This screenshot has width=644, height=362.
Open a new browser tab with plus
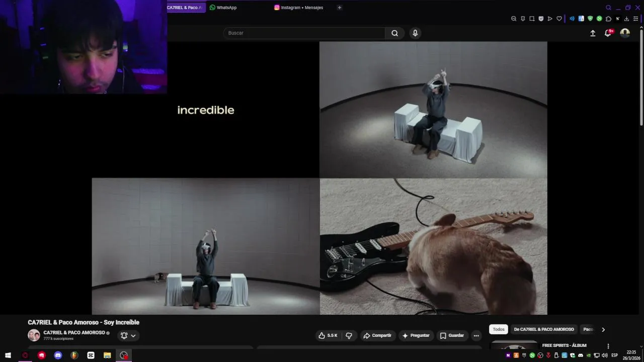pos(340,8)
